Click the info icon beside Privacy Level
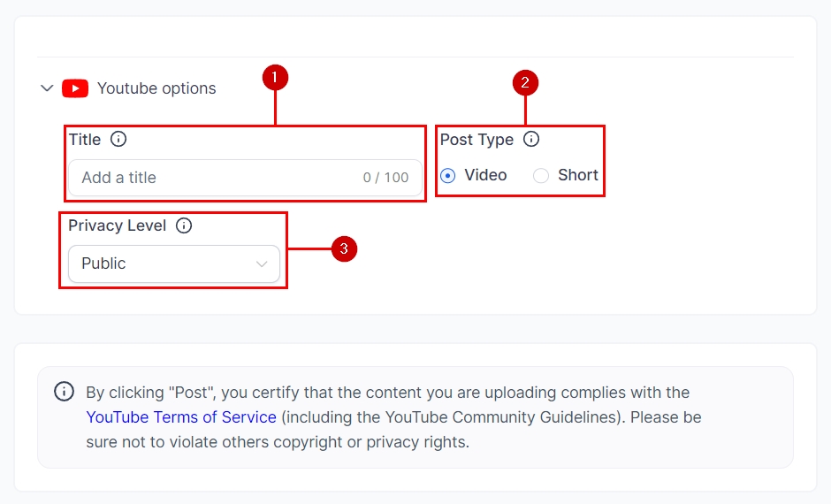 pyautogui.click(x=184, y=225)
